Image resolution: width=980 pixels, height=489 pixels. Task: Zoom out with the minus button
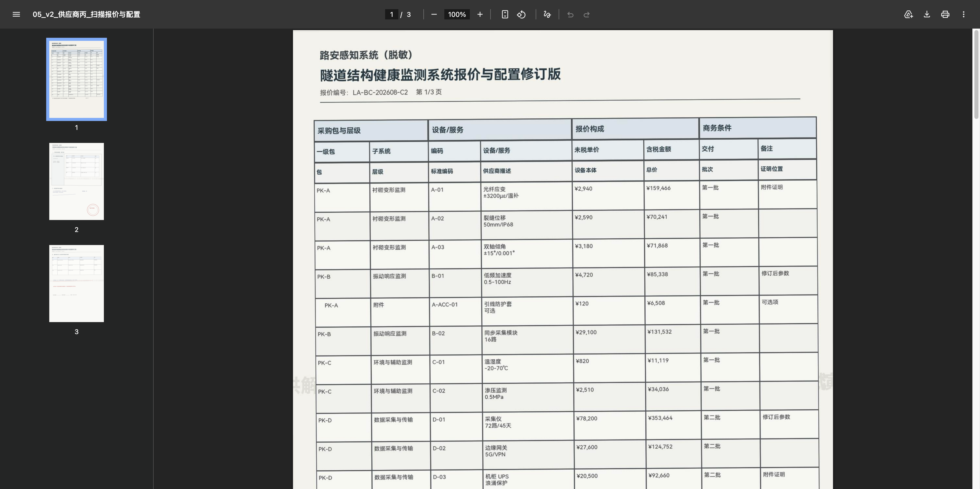tap(434, 15)
